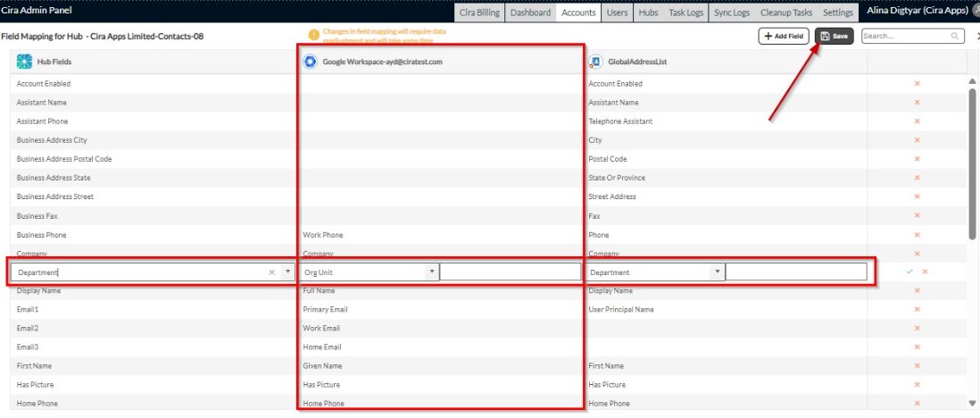Delete the Company row mapping

point(917,254)
